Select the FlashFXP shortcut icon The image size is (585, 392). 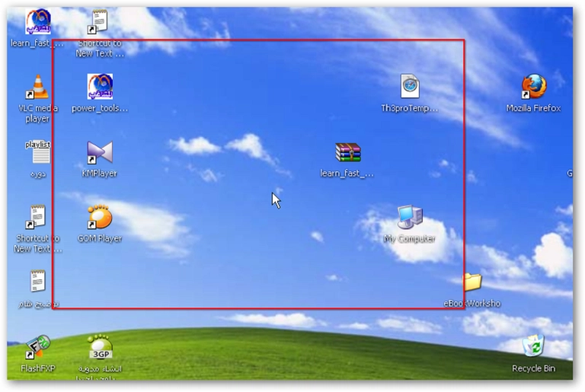click(x=37, y=347)
